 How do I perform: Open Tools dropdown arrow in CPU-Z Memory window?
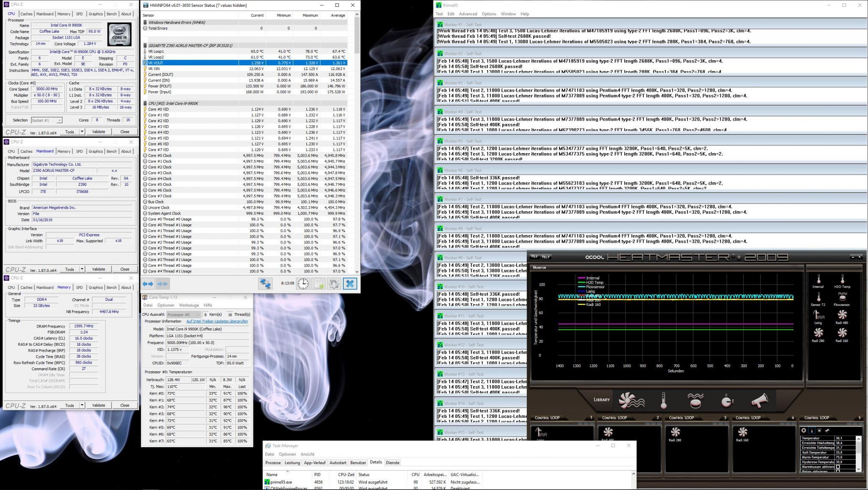[82, 405]
